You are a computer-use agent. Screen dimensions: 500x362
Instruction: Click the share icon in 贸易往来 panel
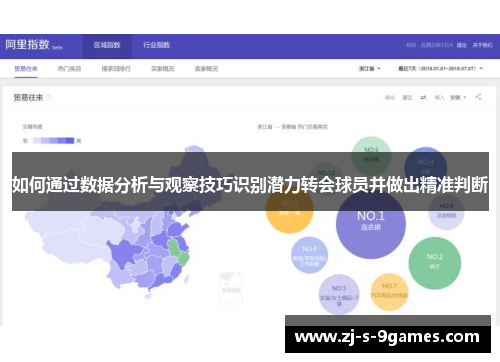click(x=478, y=97)
